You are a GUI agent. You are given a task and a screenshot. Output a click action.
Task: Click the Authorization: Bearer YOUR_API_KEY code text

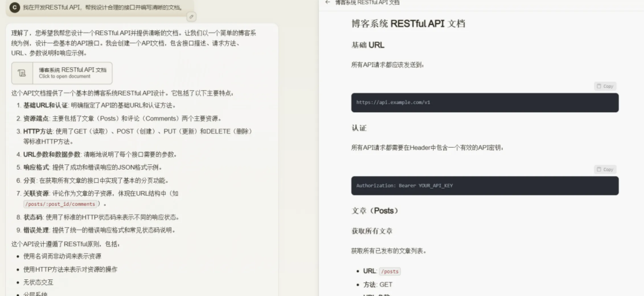click(x=404, y=186)
